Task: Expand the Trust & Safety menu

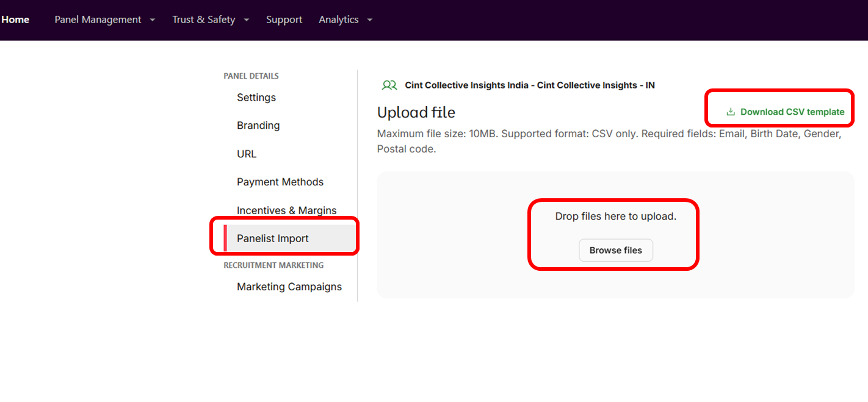Action: point(203,20)
